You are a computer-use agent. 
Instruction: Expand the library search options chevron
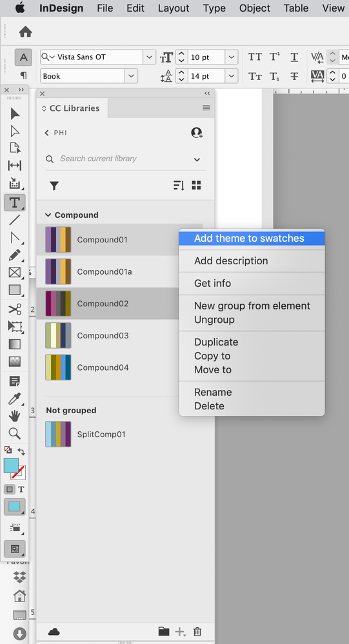pos(197,159)
